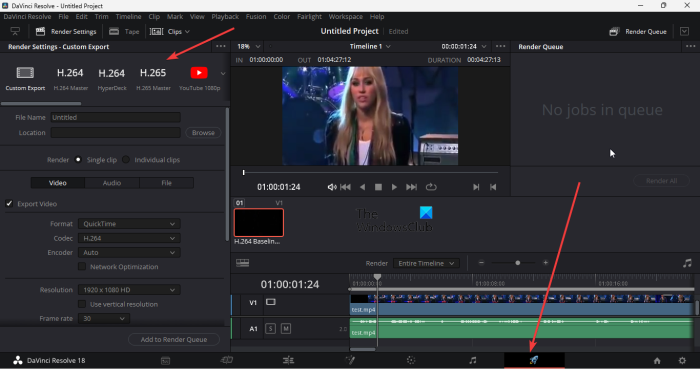Open the File menu
The height and width of the screenshot is (369, 700).
(x=63, y=17)
